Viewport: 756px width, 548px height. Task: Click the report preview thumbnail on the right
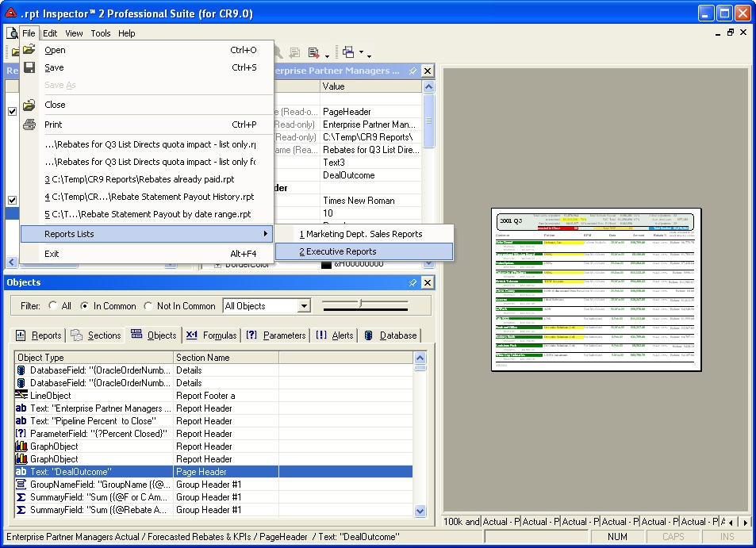pyautogui.click(x=593, y=288)
